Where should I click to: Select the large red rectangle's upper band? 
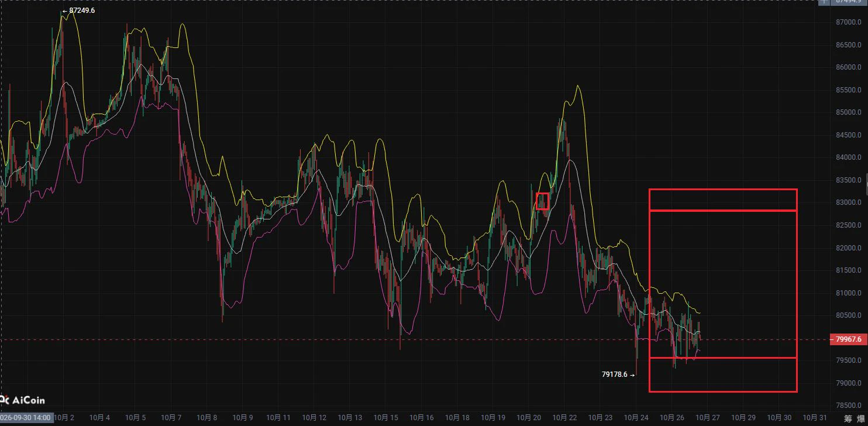coord(723,200)
